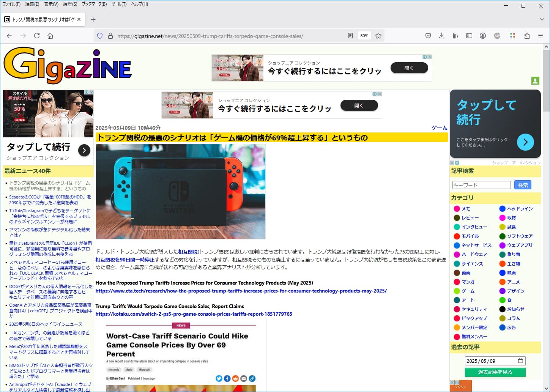Screen dimensions: 550x392
Task: Open 2025年5月8日のヘッドラインニュース item
Action: point(46,324)
